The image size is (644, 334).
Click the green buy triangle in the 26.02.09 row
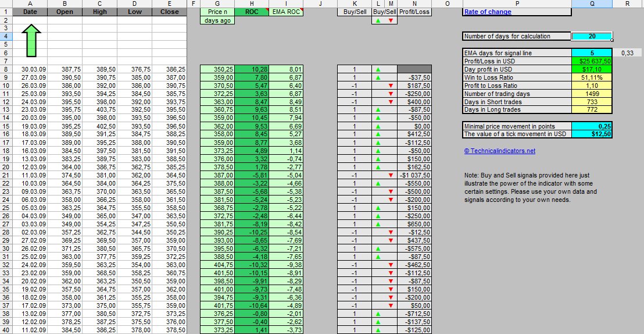pos(378,248)
